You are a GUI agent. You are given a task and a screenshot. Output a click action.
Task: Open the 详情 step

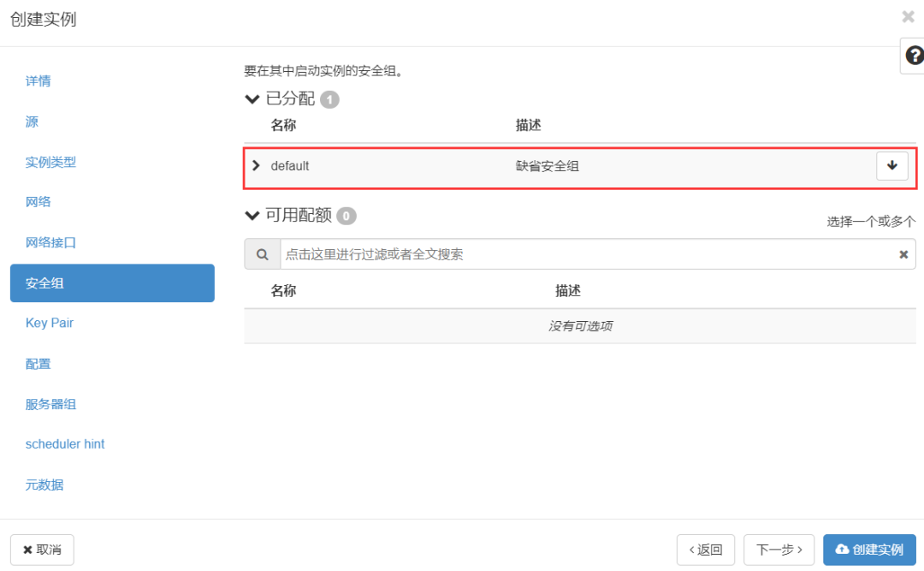pyautogui.click(x=38, y=81)
